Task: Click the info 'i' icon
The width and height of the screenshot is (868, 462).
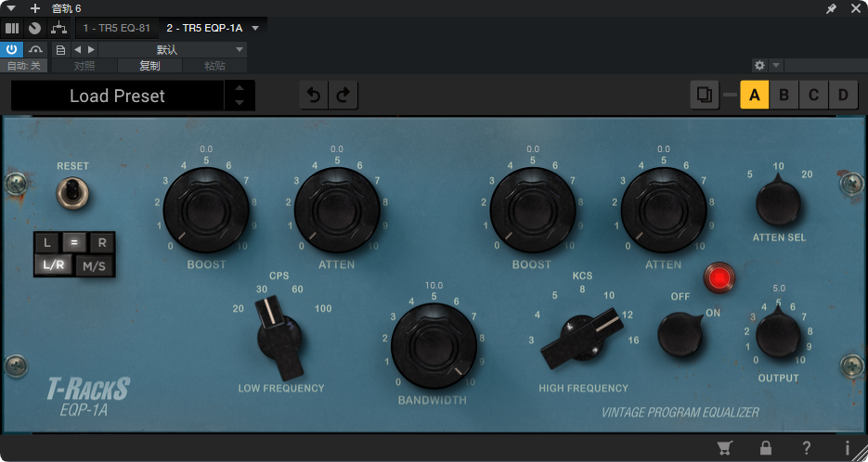Action: 847,447
